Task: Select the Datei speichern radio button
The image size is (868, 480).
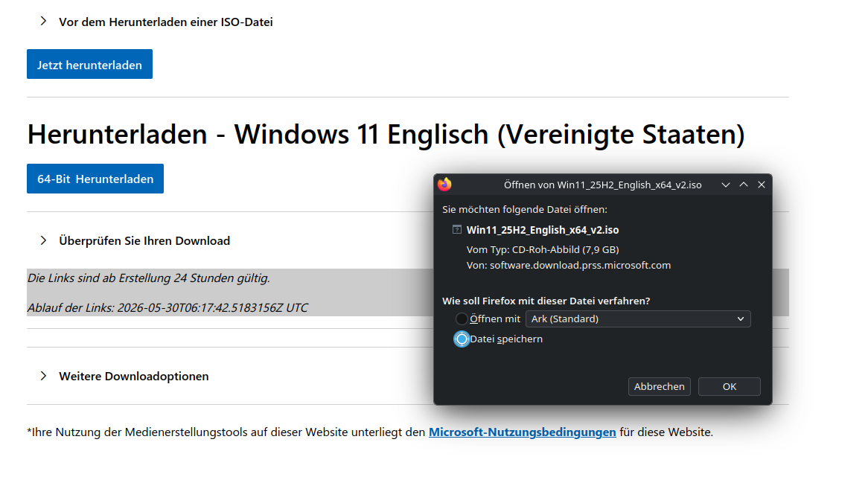Action: point(462,339)
